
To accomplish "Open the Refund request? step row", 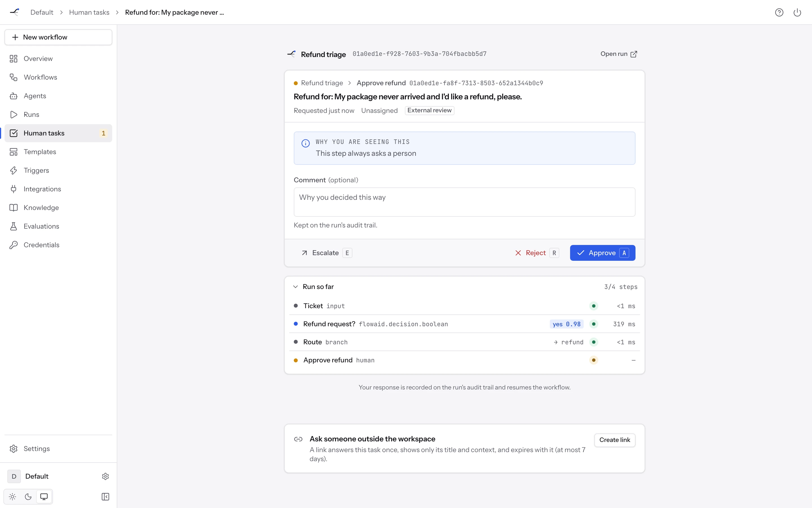I will tap(464, 324).
